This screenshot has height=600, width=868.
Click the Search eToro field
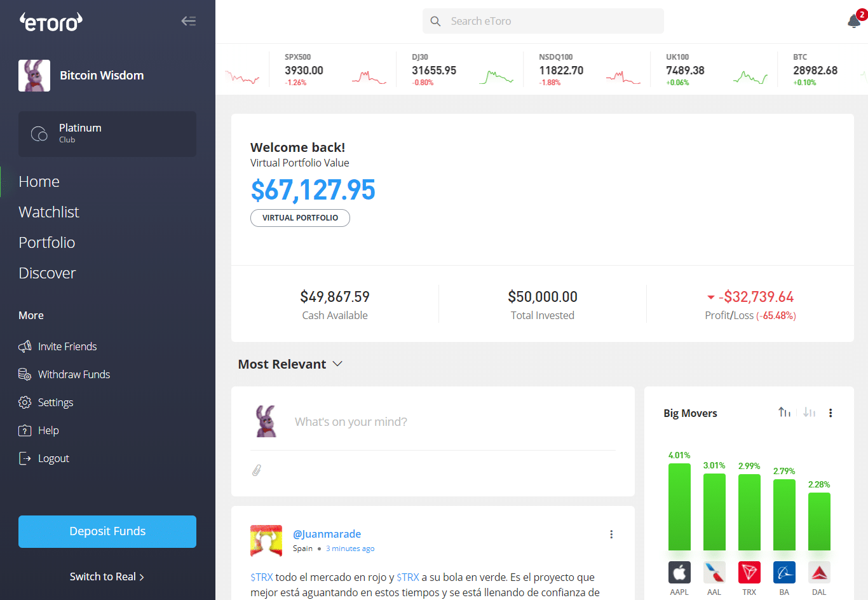(543, 21)
